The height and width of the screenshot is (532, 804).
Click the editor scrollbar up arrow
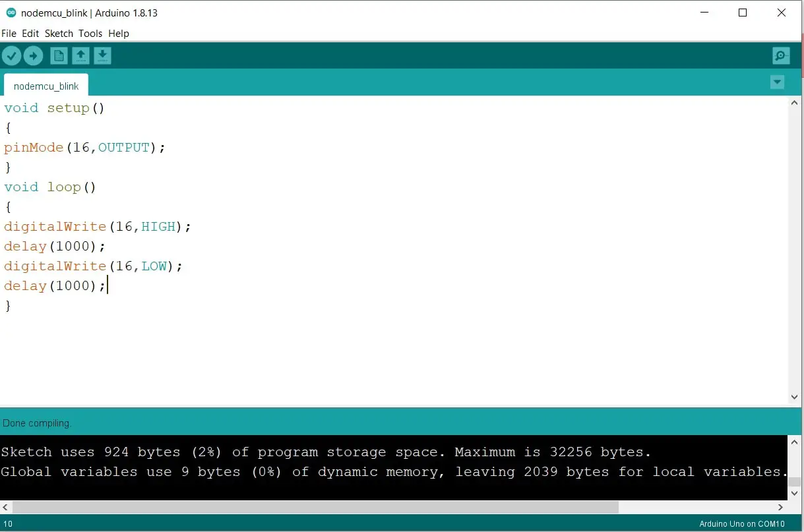click(794, 103)
